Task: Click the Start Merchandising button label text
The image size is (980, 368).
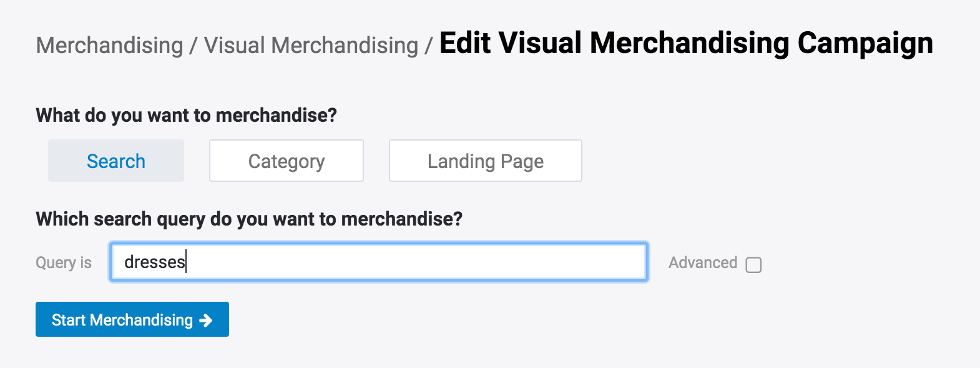Action: click(122, 321)
